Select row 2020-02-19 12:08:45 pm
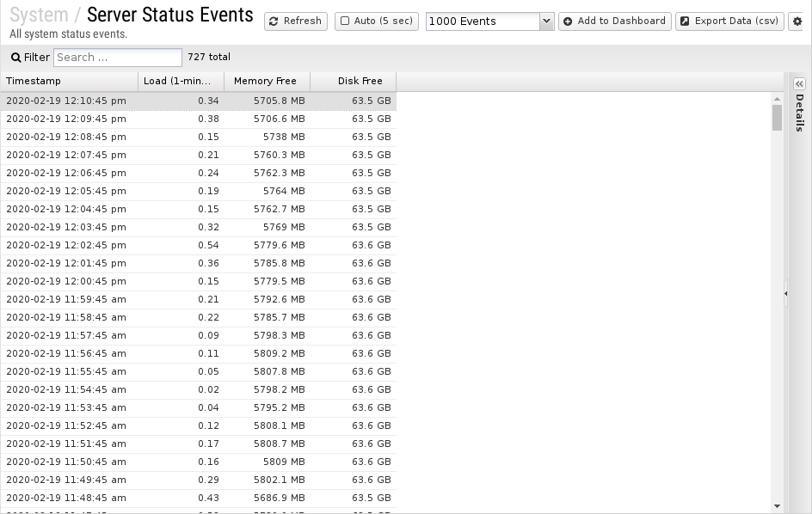Image resolution: width=812 pixels, height=514 pixels. pyautogui.click(x=199, y=138)
